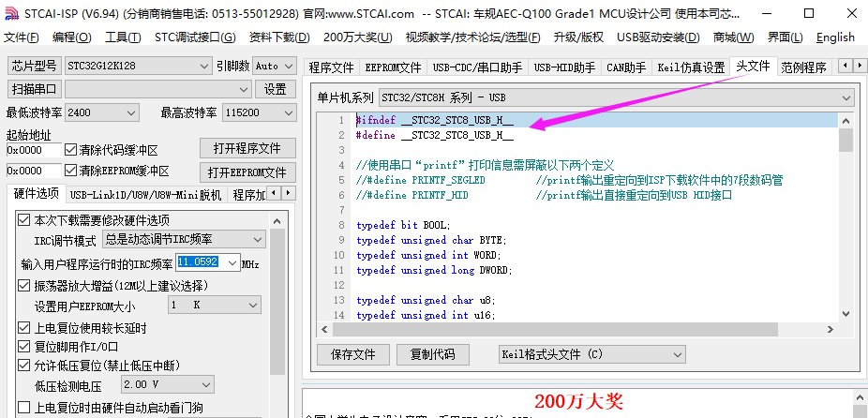Click tab strip right scroll arrow on right panel
The image size is (868, 418).
tap(859, 66)
